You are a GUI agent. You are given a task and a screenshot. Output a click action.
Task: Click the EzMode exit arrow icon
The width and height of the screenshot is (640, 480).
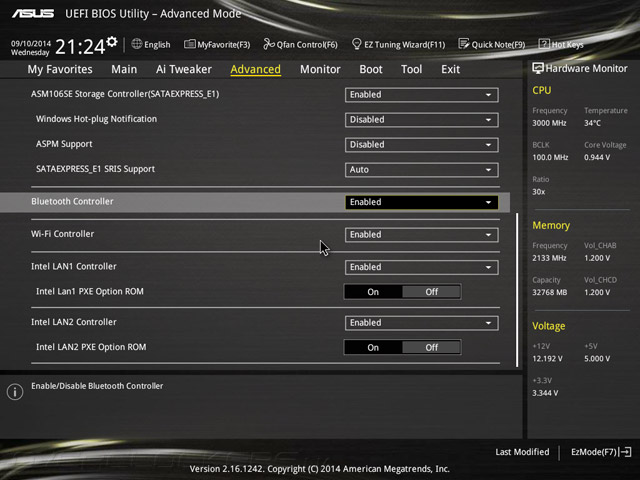click(x=625, y=452)
